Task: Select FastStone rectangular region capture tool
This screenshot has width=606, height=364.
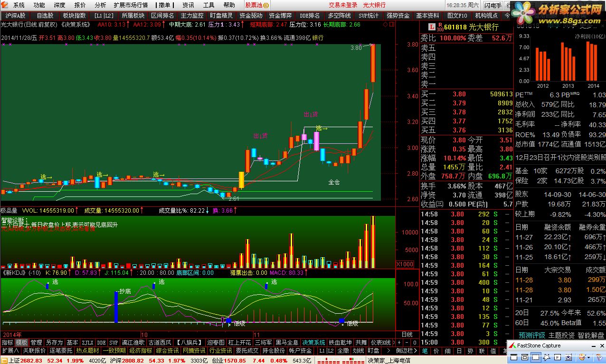Action: point(536,357)
